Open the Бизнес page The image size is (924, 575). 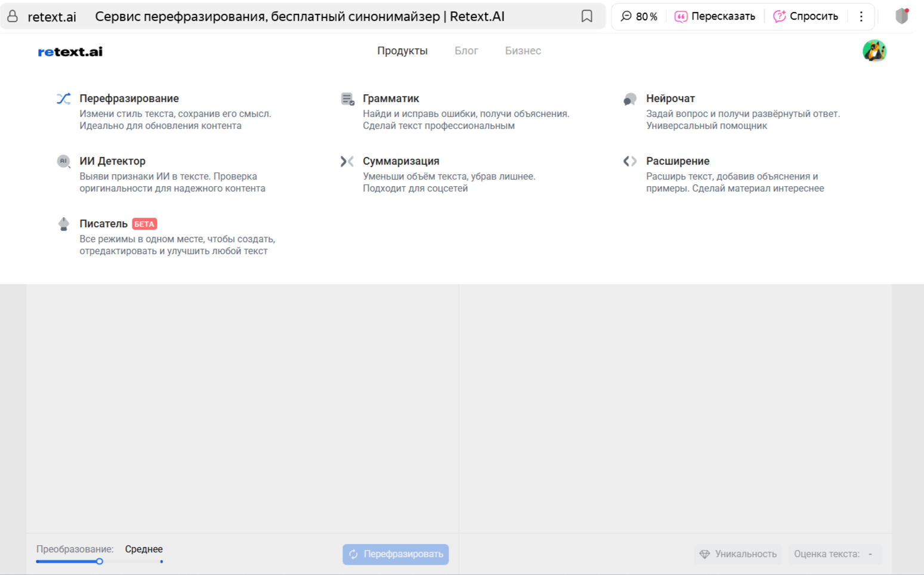point(523,51)
